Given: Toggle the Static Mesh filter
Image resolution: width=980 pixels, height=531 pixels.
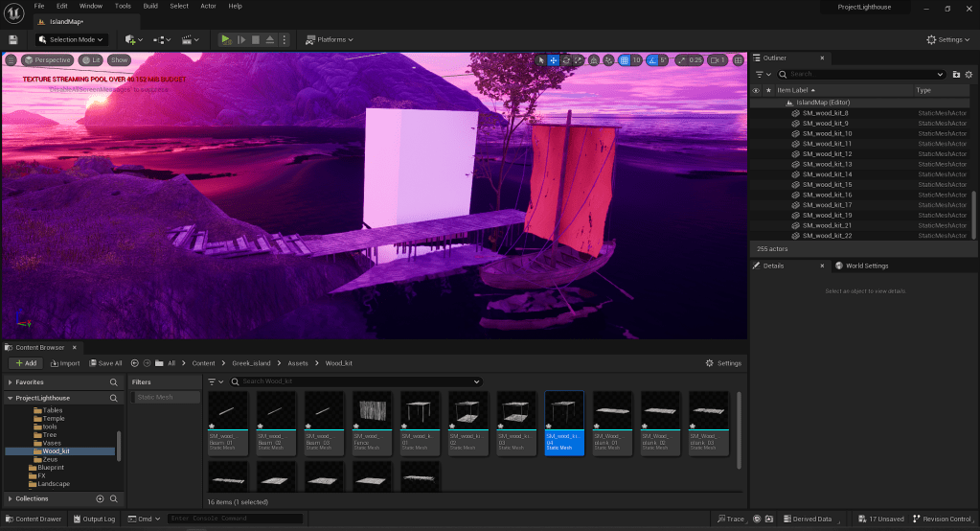Looking at the screenshot, I should tap(163, 397).
